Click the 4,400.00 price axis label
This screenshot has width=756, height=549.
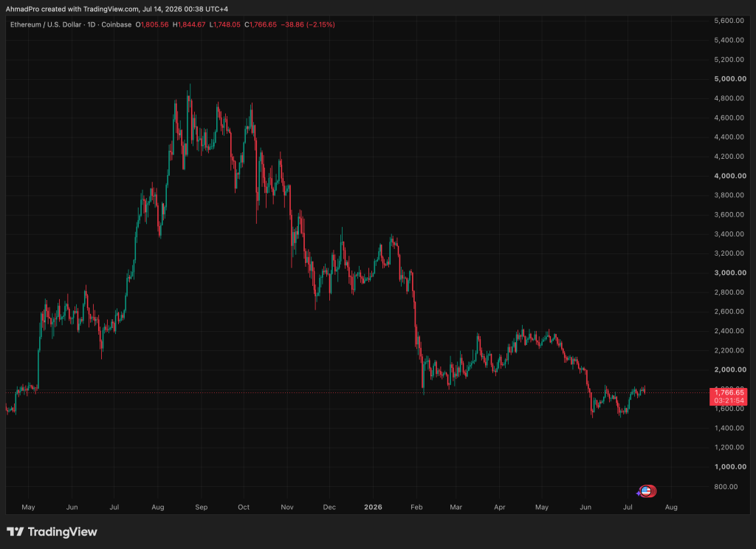[x=729, y=137]
